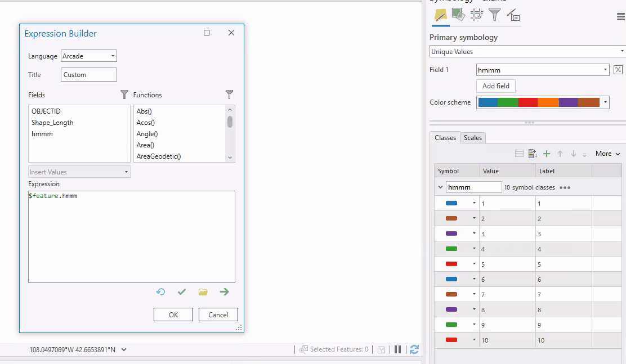This screenshot has width=626, height=364.
Task: Click the green plus Add class icon
Action: pos(547,154)
